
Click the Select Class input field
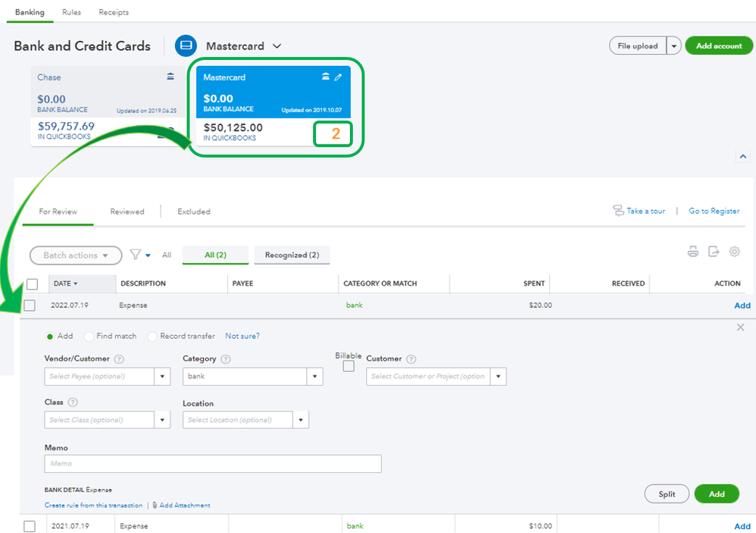[99, 419]
